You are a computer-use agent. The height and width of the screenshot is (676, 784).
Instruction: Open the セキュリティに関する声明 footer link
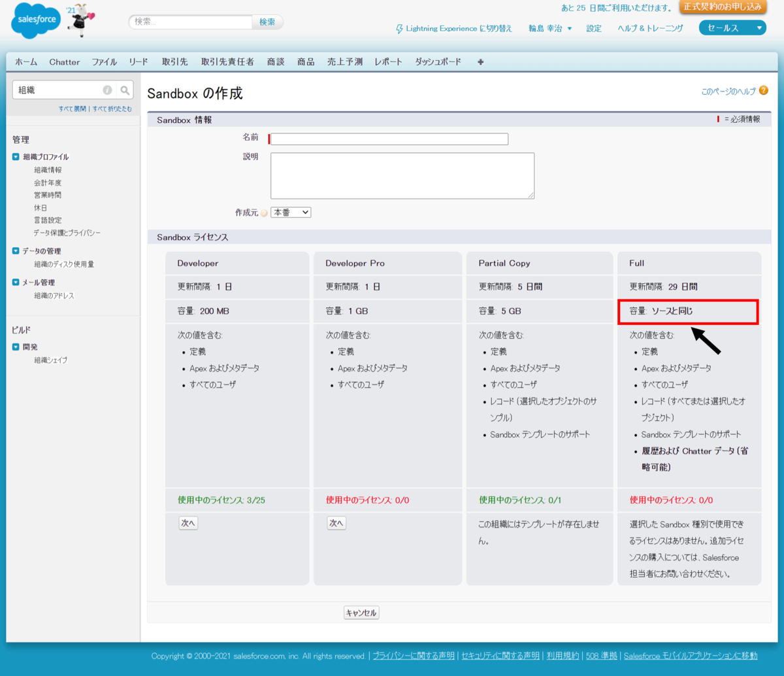click(500, 656)
